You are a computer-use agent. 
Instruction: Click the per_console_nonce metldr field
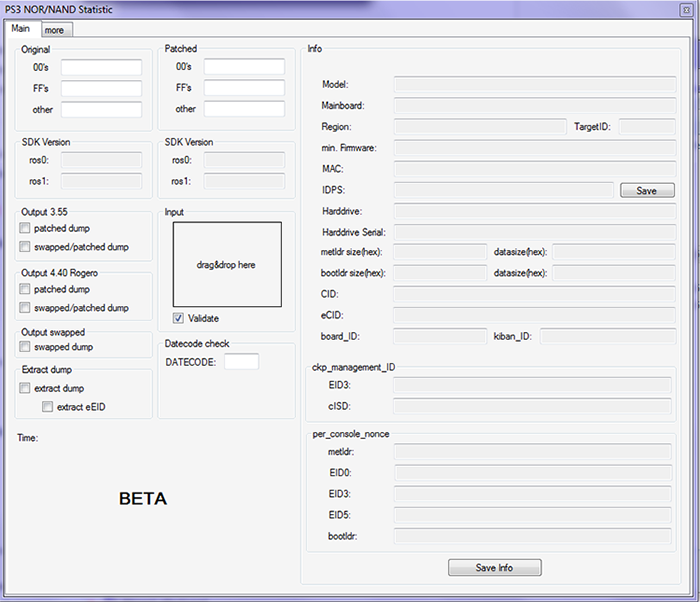tap(533, 452)
